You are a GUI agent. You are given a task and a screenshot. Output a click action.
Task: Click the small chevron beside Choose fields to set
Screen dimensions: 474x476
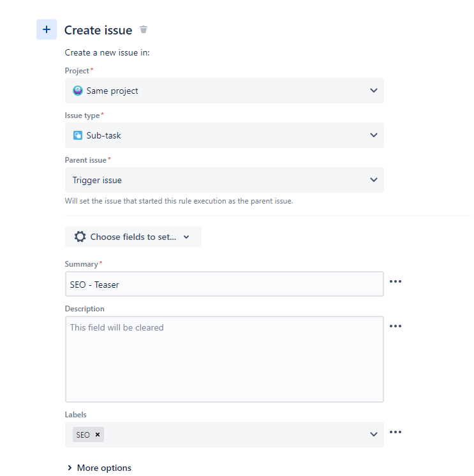point(186,237)
